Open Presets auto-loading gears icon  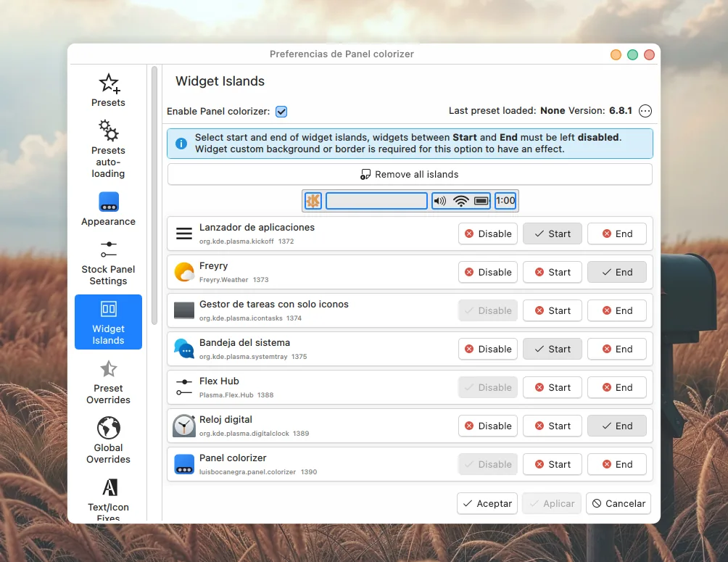point(108,131)
